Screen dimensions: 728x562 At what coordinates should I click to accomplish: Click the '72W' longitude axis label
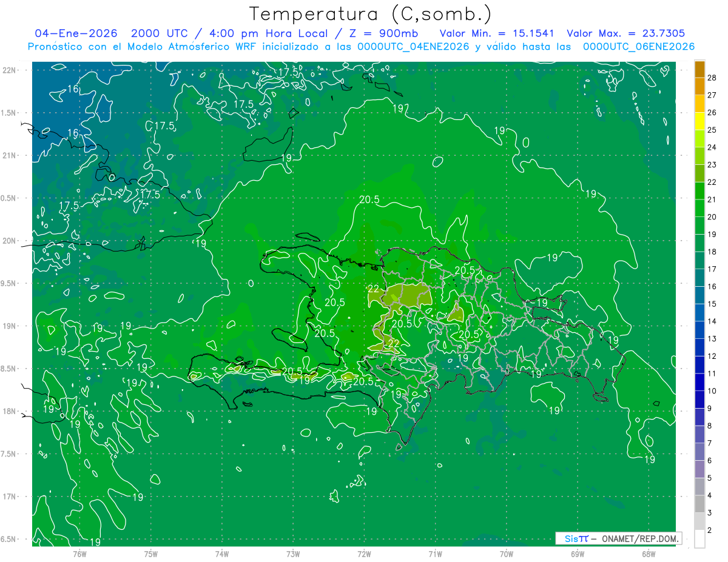click(364, 554)
